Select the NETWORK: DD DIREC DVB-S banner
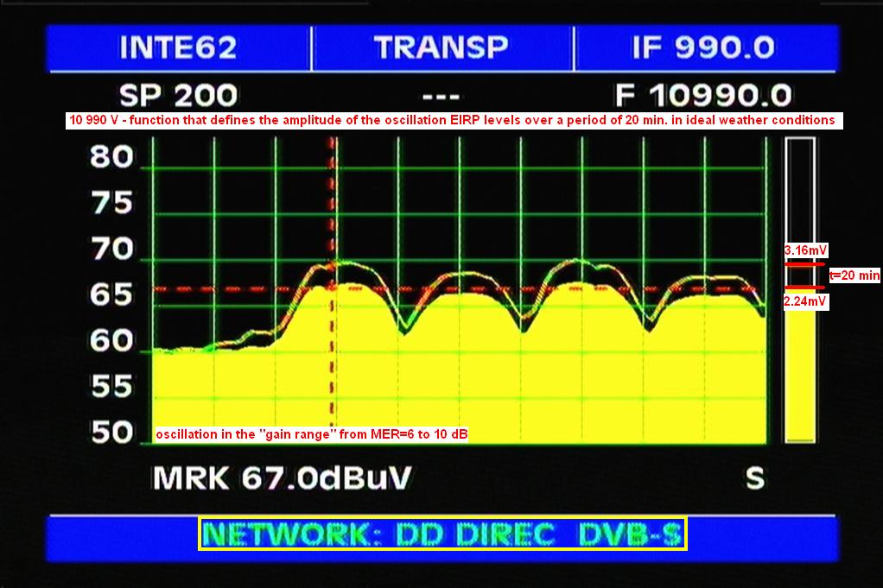This screenshot has height=588, width=883. [442, 534]
